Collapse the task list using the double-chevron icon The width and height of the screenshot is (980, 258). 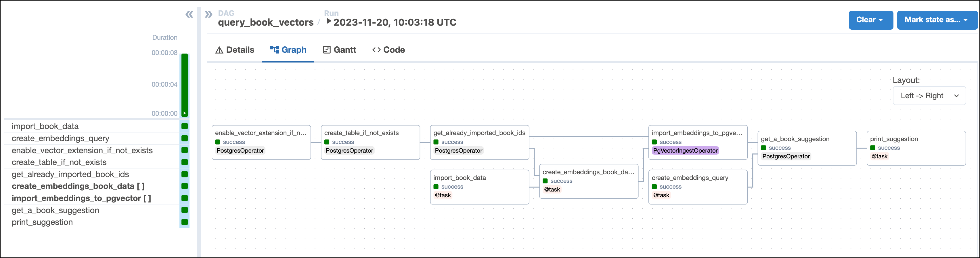[190, 14]
